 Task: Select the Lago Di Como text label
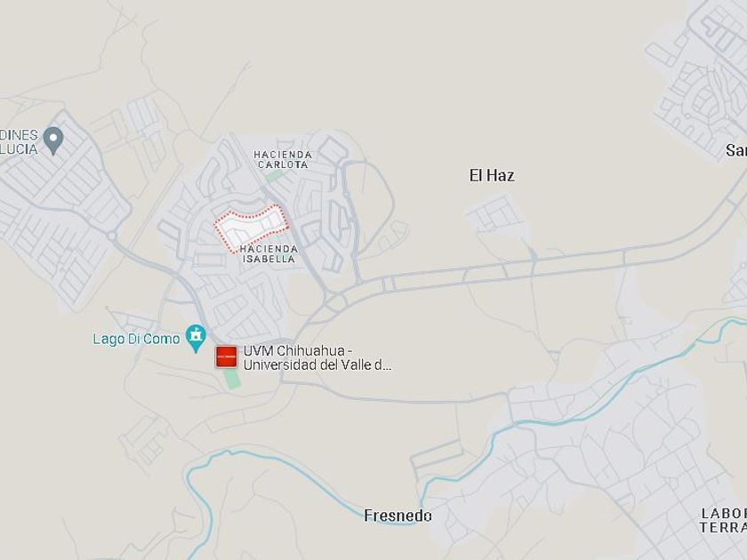(x=136, y=339)
